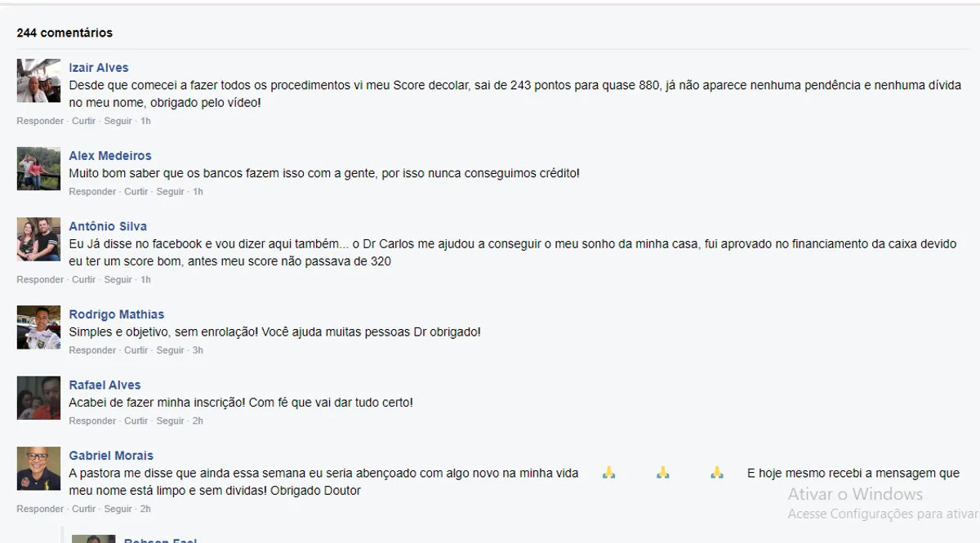Reply to Rafael Alves comment

click(92, 421)
